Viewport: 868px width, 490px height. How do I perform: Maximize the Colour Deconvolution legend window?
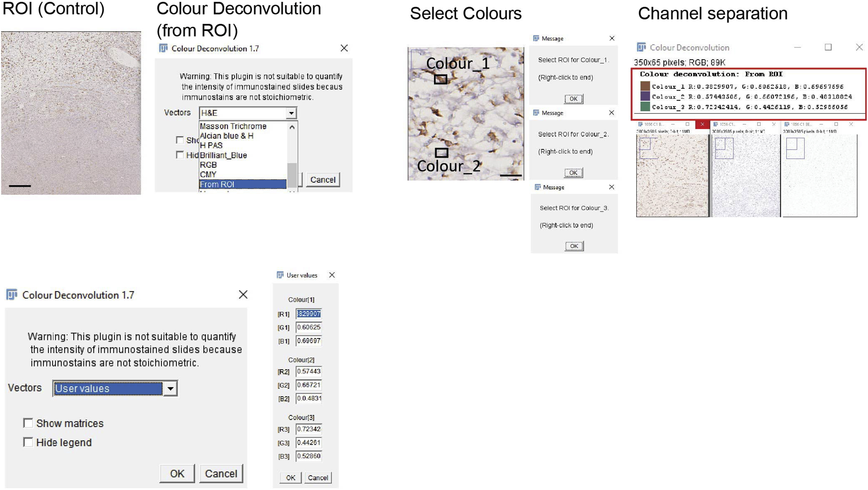pos(828,47)
